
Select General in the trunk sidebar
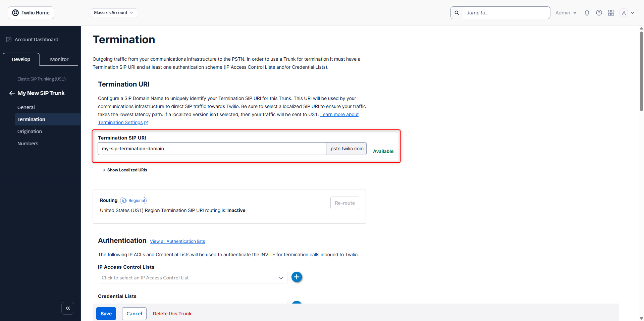click(x=26, y=107)
